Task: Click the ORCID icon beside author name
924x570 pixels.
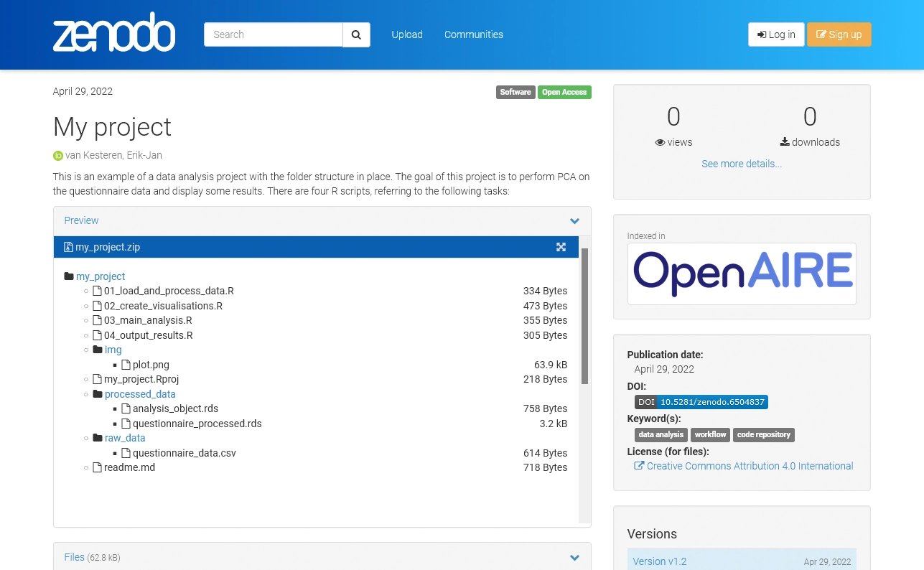Action: click(x=58, y=156)
